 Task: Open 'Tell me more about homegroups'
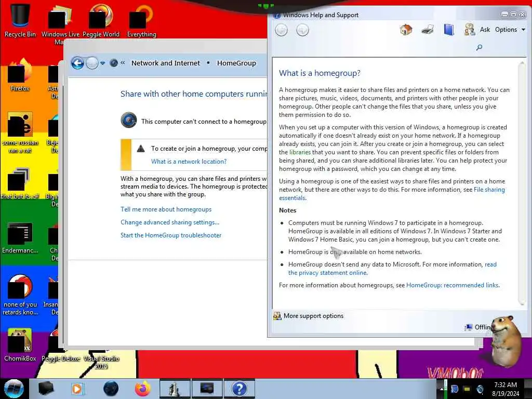tap(166, 209)
